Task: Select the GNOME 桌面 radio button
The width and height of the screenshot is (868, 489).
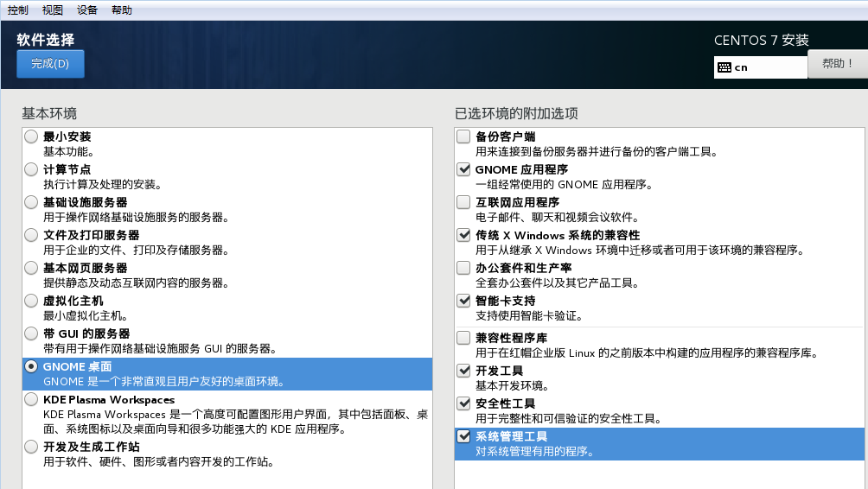Action: pos(31,366)
